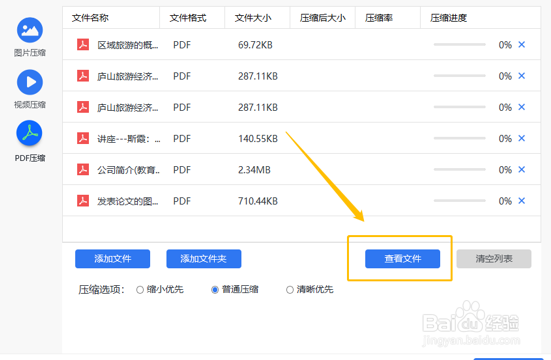Viewport: 551px width, 360px height.
Task: Click progress bar of the 2.34MB file
Action: (x=460, y=169)
